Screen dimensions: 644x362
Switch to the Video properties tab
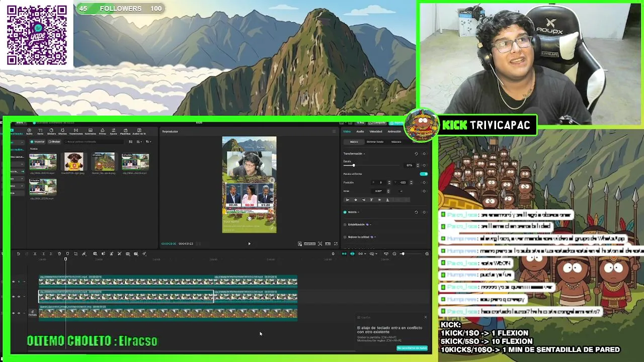347,131
